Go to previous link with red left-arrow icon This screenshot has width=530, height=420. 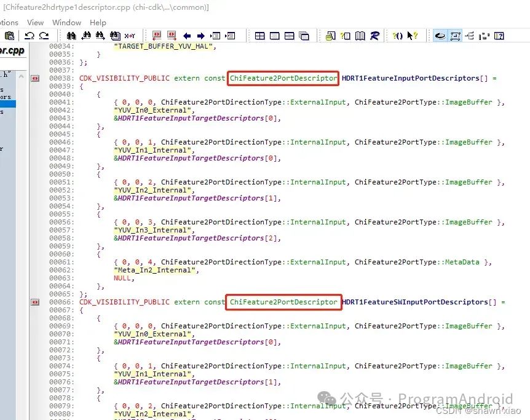coord(157,36)
